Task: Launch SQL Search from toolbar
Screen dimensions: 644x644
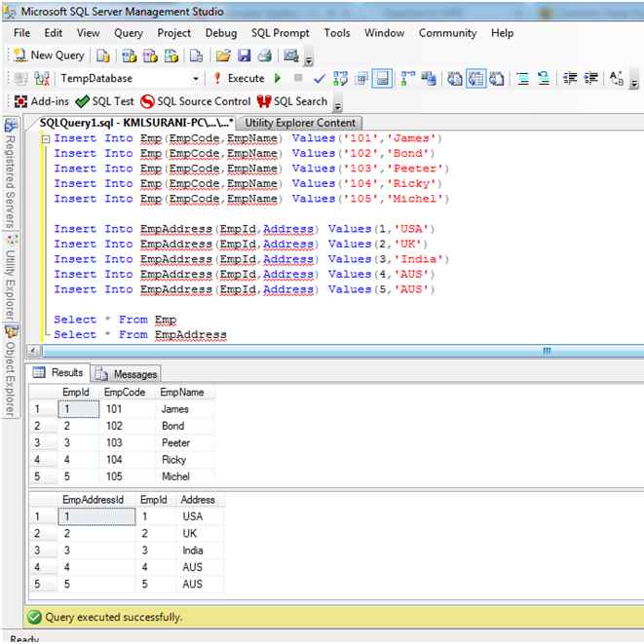Action: click(292, 101)
